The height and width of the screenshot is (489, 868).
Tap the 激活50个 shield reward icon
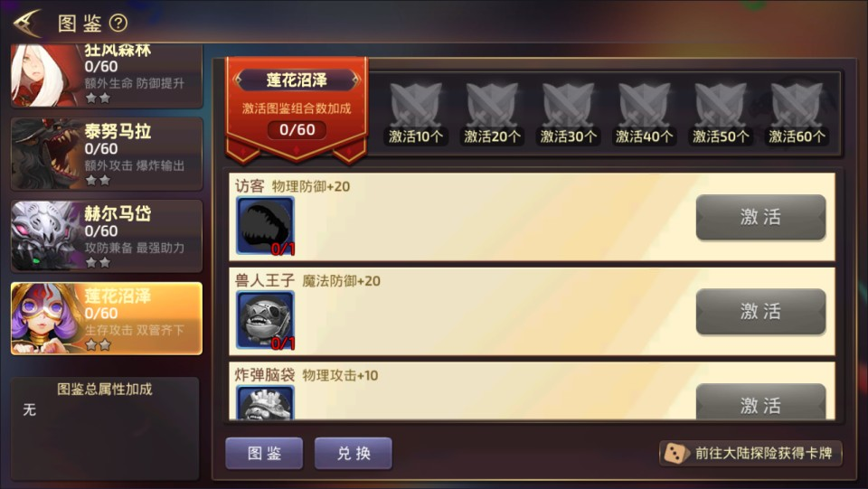coord(721,105)
